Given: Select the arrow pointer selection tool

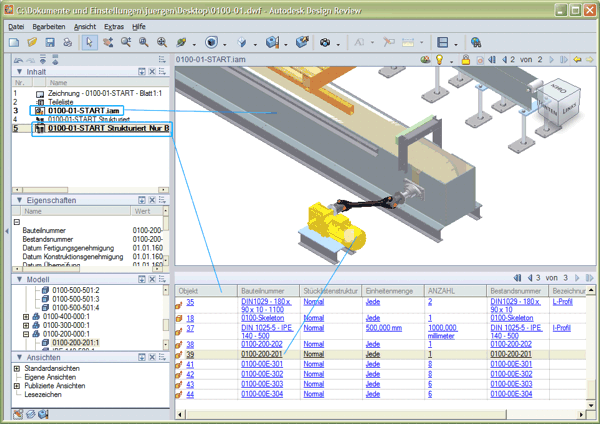Looking at the screenshot, I should (90, 42).
